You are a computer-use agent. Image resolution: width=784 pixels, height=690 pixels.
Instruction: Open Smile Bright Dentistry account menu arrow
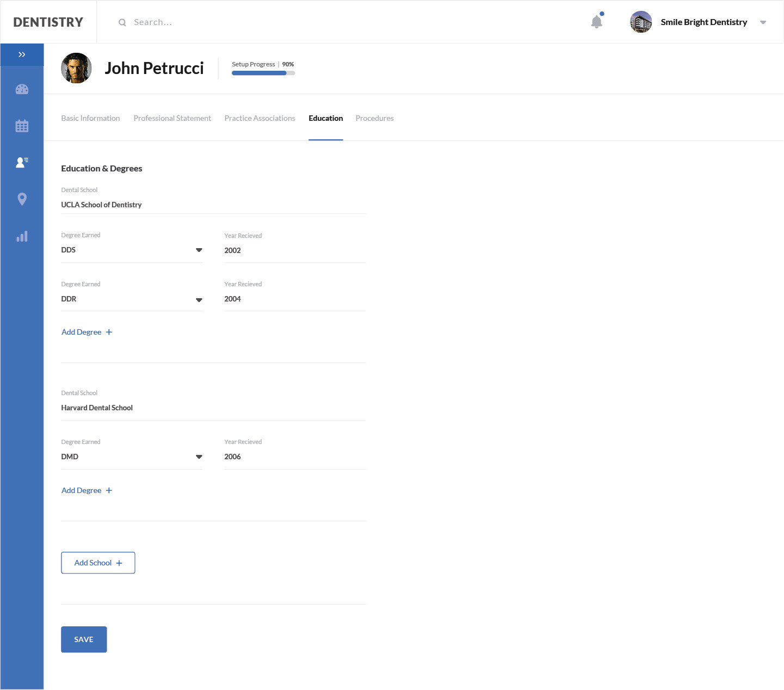763,22
